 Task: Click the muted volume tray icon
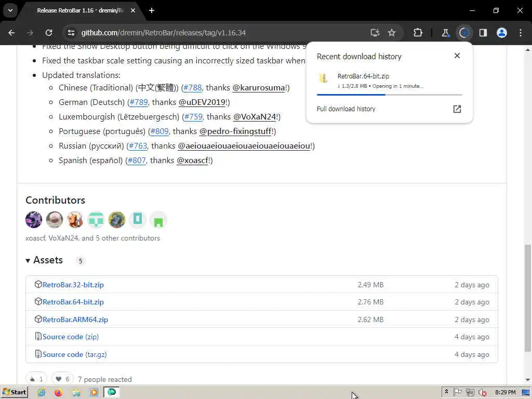tap(483, 393)
